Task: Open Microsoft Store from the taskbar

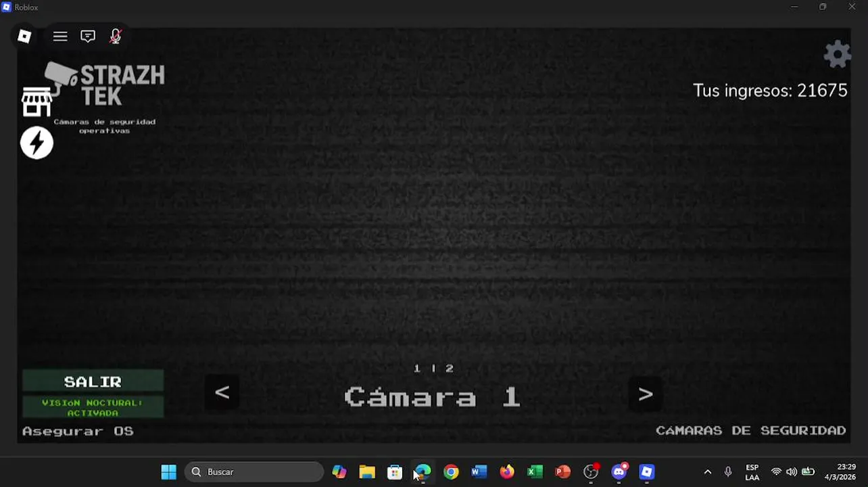Action: (395, 472)
